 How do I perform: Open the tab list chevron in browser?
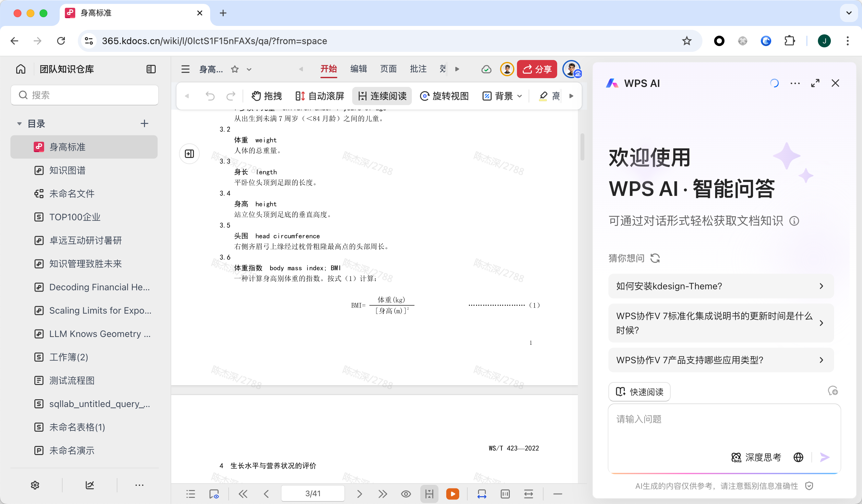coord(849,13)
